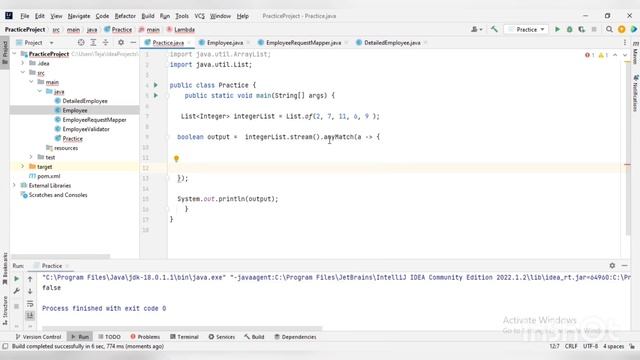This screenshot has width=640, height=360.
Task: Go to previous highlighted error arrow
Action: (615, 55)
